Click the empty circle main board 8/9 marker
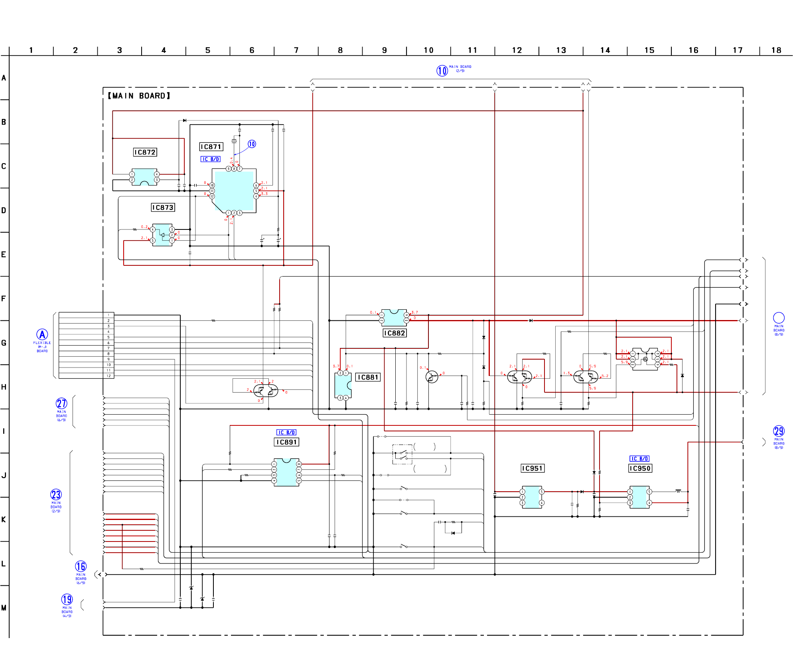 (779, 318)
